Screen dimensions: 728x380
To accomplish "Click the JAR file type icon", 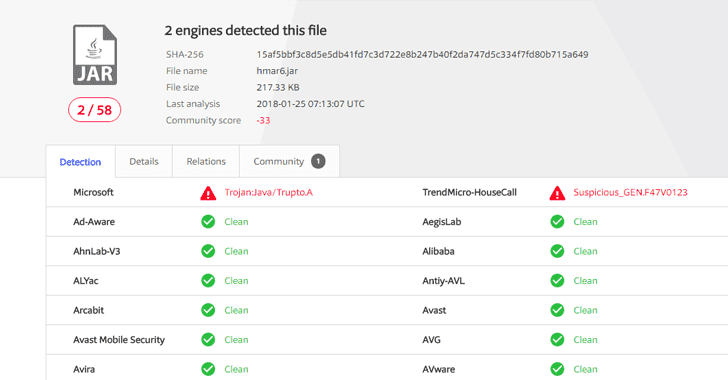I will point(95,55).
